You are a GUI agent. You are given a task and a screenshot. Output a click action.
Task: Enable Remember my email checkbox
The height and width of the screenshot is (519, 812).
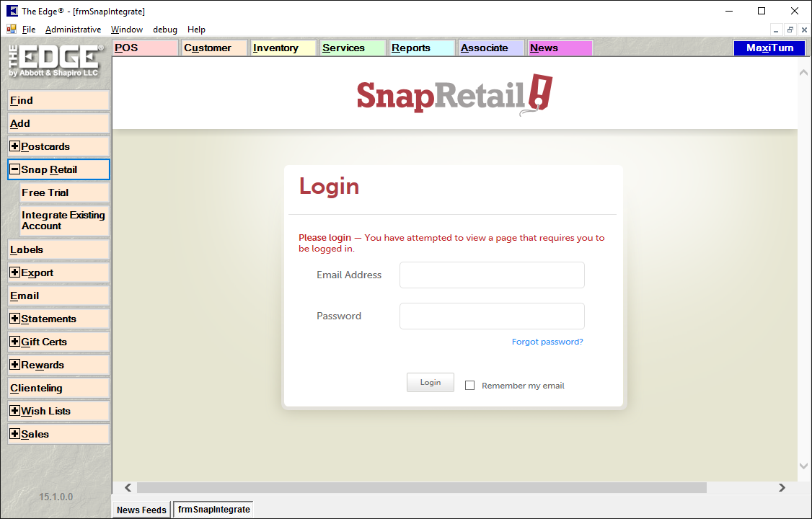tap(470, 386)
